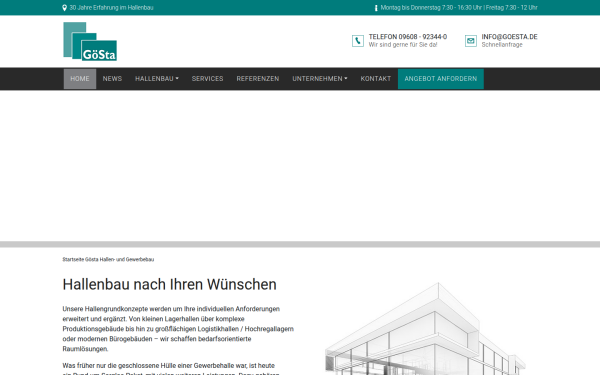Click the ANGEBOT ANFORDERN button
Viewport: 600px width, 375px height.
[x=441, y=79]
